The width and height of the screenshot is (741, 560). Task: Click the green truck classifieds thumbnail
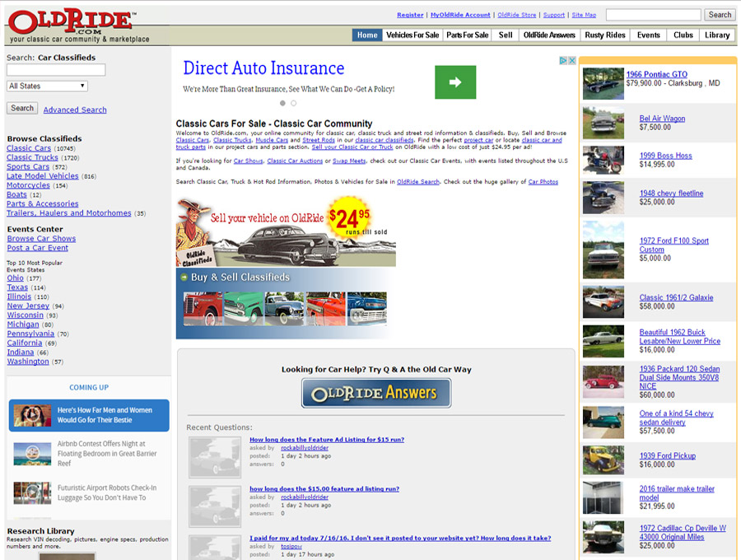(244, 309)
